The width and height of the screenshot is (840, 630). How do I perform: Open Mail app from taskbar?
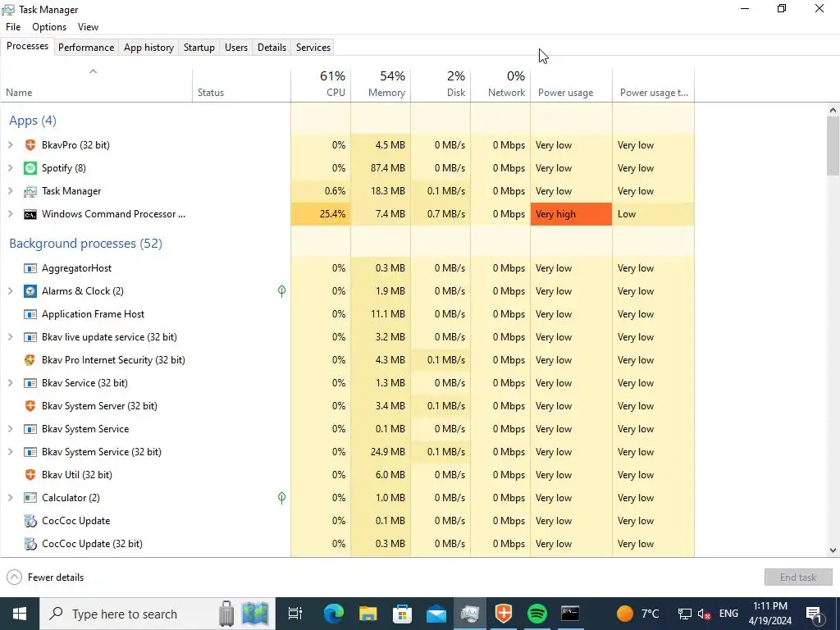436,614
